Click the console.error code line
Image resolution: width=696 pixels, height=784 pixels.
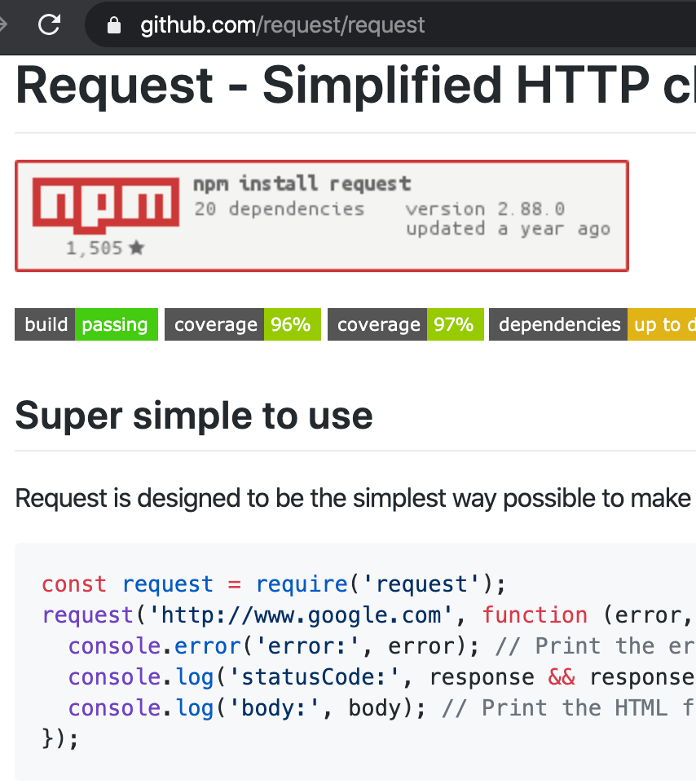(x=382, y=646)
